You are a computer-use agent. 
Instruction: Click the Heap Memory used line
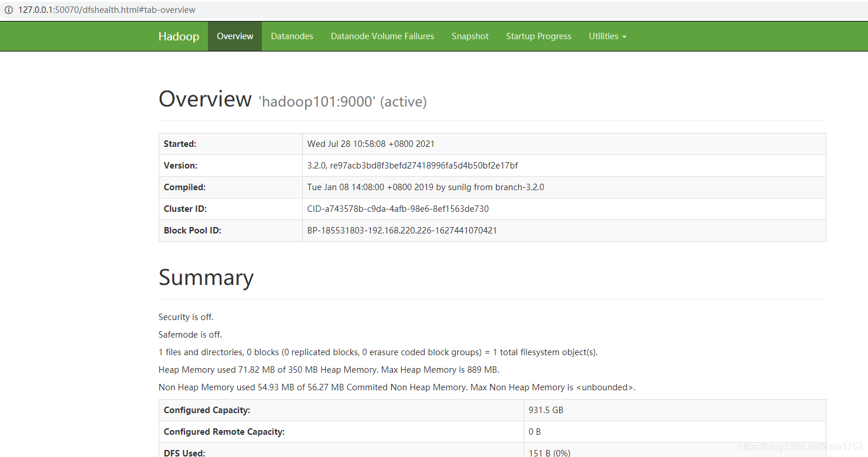click(x=329, y=370)
